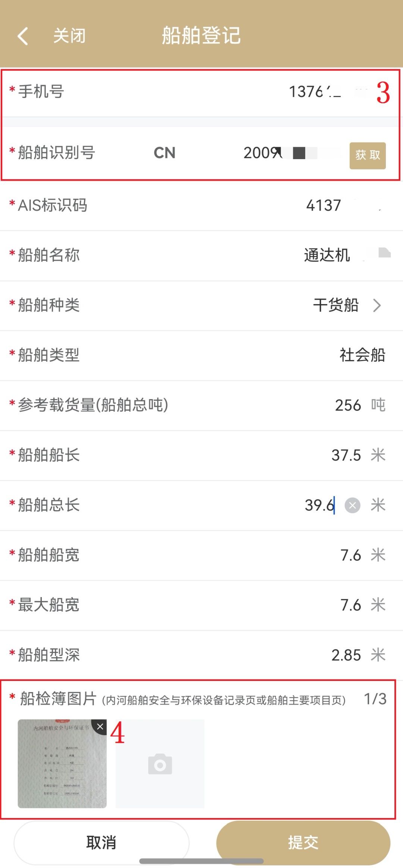Image resolution: width=403 pixels, height=868 pixels.
Task: Tap the camera icon to add photo
Action: coord(160,764)
